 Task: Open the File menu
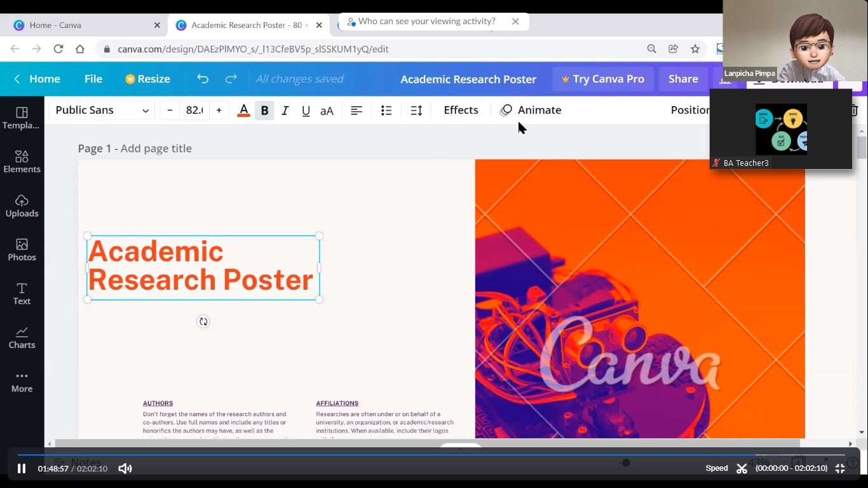(x=93, y=79)
